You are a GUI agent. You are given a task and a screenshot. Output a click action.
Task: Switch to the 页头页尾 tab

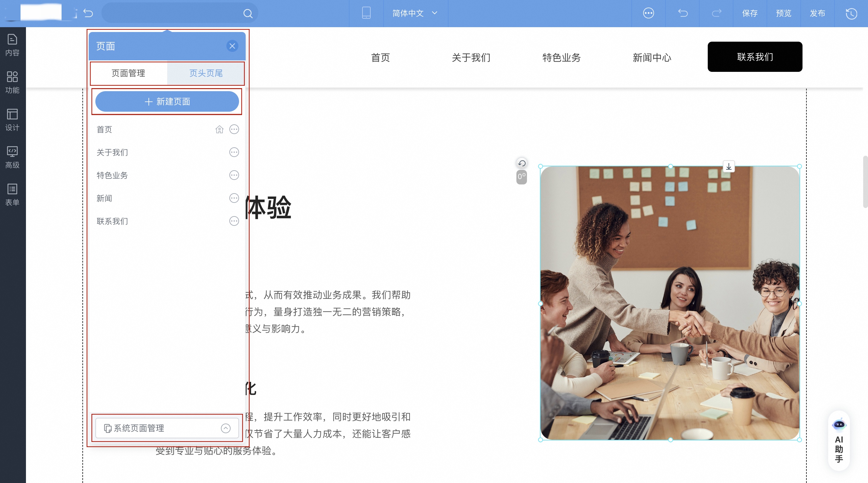(206, 73)
